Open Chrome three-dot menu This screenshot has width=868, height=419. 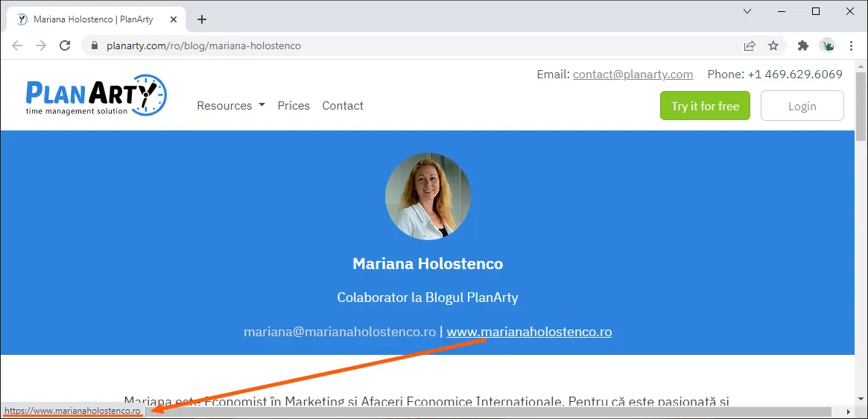click(x=852, y=45)
